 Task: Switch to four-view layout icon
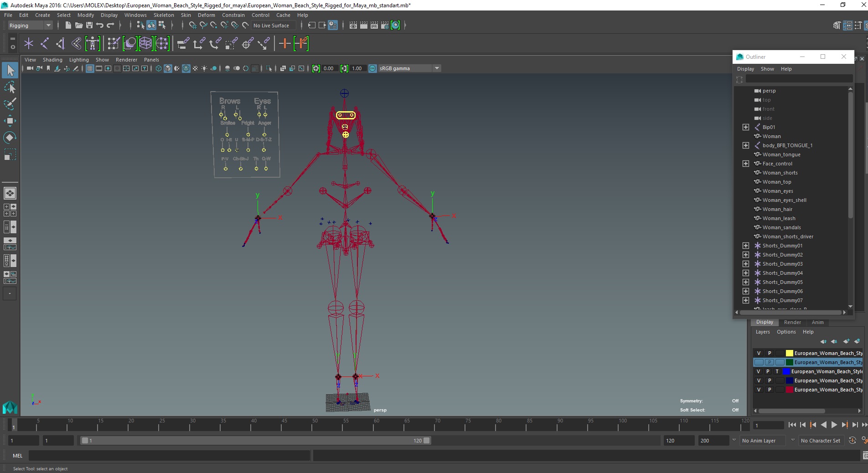coord(10,210)
